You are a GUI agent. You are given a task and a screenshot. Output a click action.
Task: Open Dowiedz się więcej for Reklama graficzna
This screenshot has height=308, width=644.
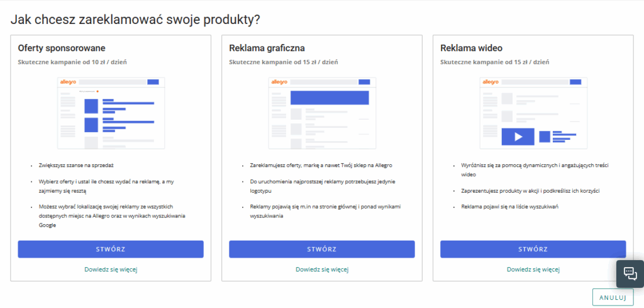click(322, 270)
